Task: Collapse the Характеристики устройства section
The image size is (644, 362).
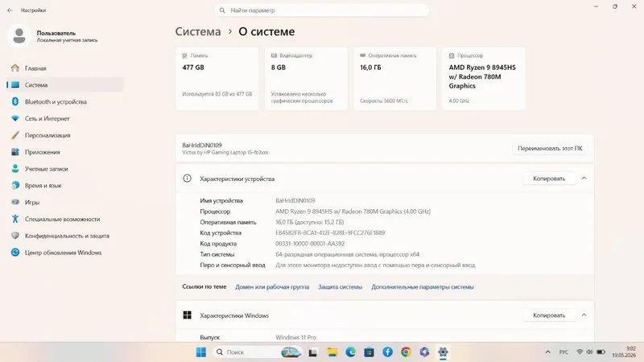Action: click(584, 179)
